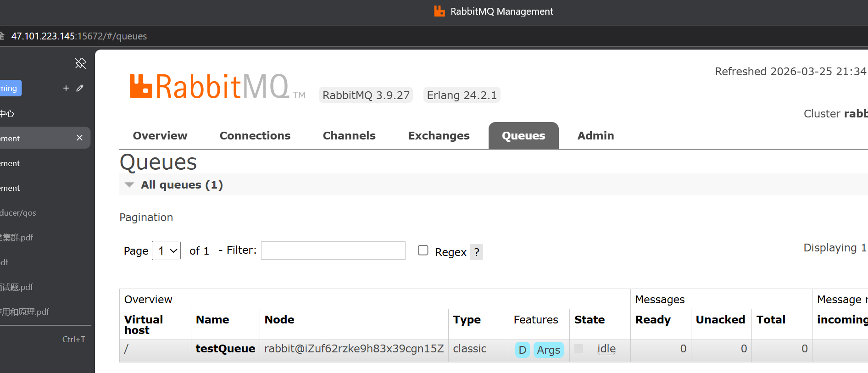The height and width of the screenshot is (373, 868).
Task: Switch to the Connections tab
Action: pyautogui.click(x=255, y=136)
